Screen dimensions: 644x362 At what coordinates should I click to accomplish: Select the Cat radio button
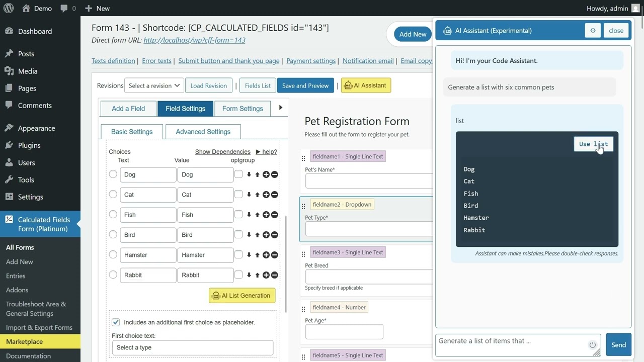113,194
